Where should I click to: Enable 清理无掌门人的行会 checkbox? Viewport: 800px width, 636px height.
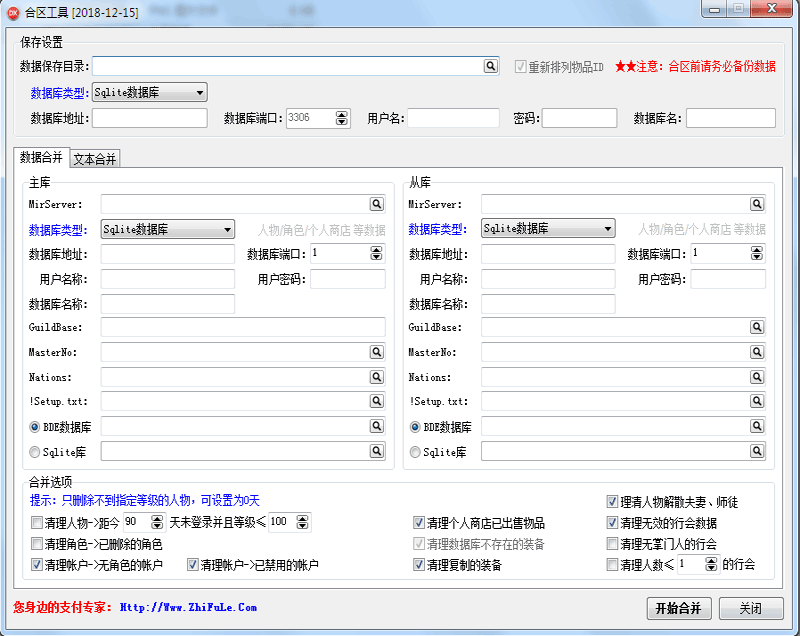tap(612, 544)
